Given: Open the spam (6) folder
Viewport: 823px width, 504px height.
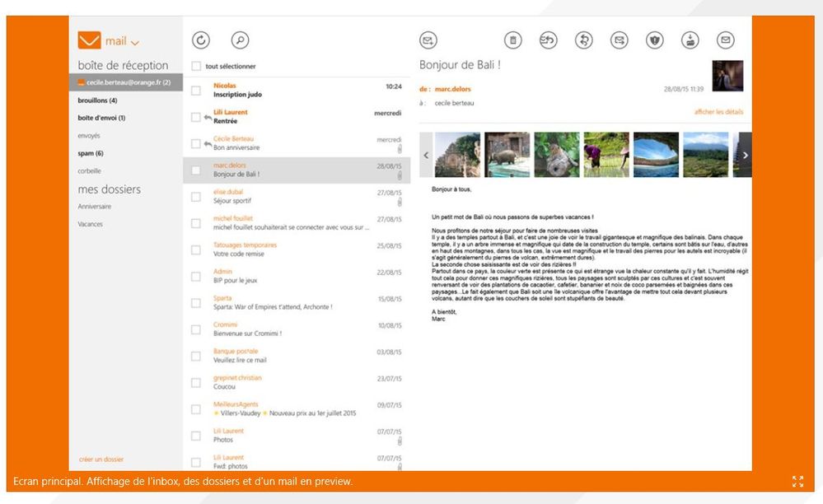Looking at the screenshot, I should [x=91, y=153].
